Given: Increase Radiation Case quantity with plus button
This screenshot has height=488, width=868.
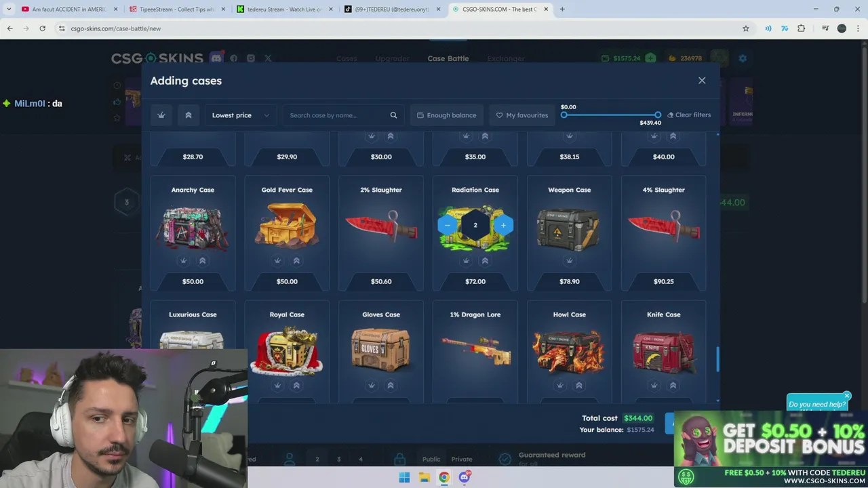Looking at the screenshot, I should tap(503, 225).
